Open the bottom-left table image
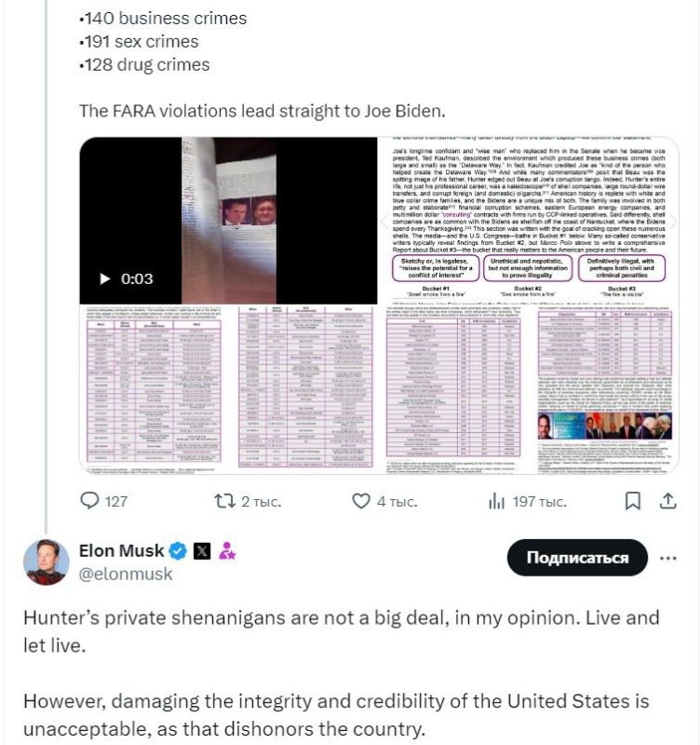700x745 pixels. (228, 388)
